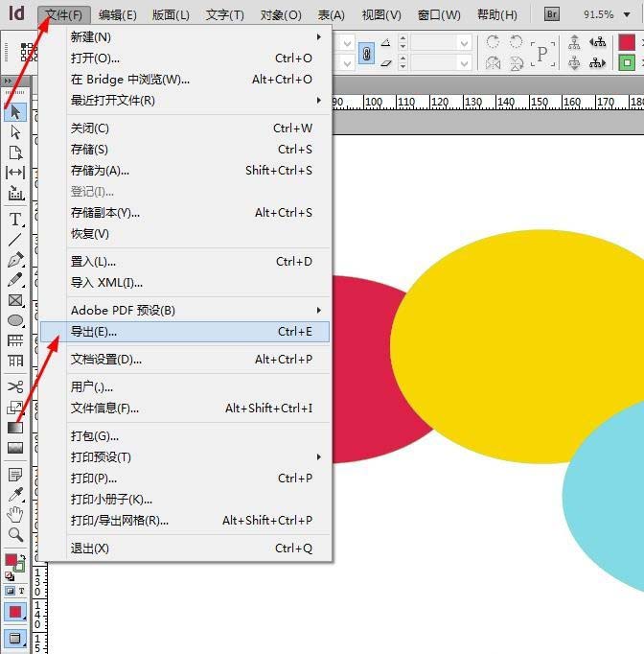The image size is (644, 654).
Task: Click the red apply color button
Action: (15, 612)
